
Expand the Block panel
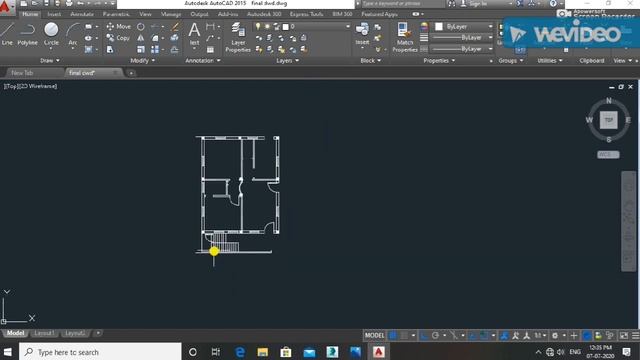(371, 60)
